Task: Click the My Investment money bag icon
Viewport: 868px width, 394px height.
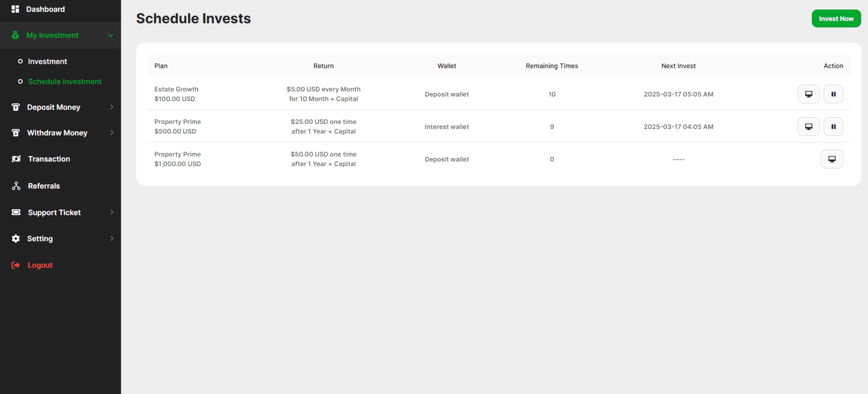Action: point(15,35)
